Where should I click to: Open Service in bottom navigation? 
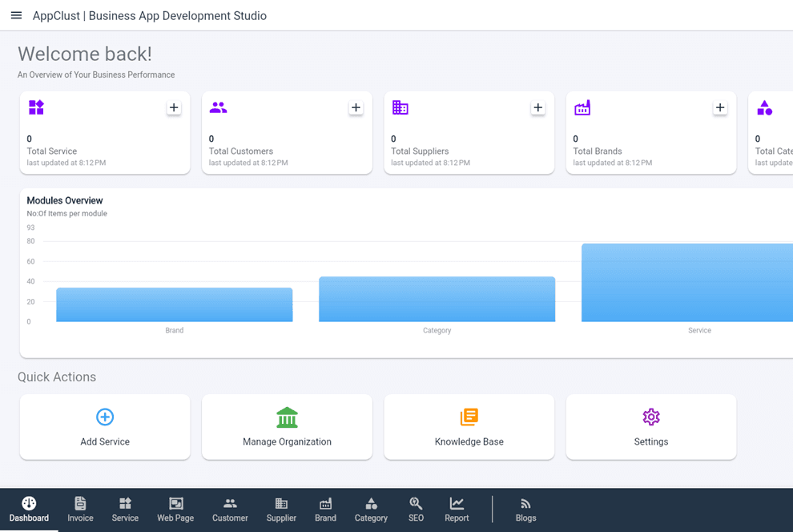125,510
